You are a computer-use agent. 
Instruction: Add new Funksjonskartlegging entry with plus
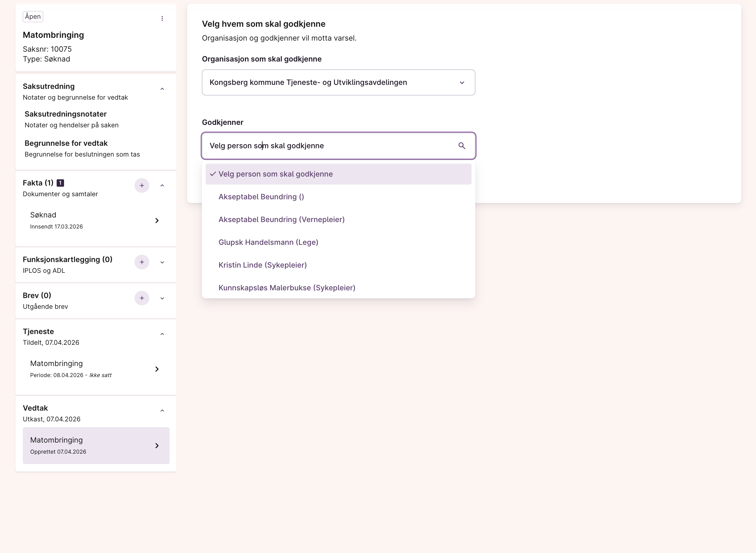(x=142, y=262)
